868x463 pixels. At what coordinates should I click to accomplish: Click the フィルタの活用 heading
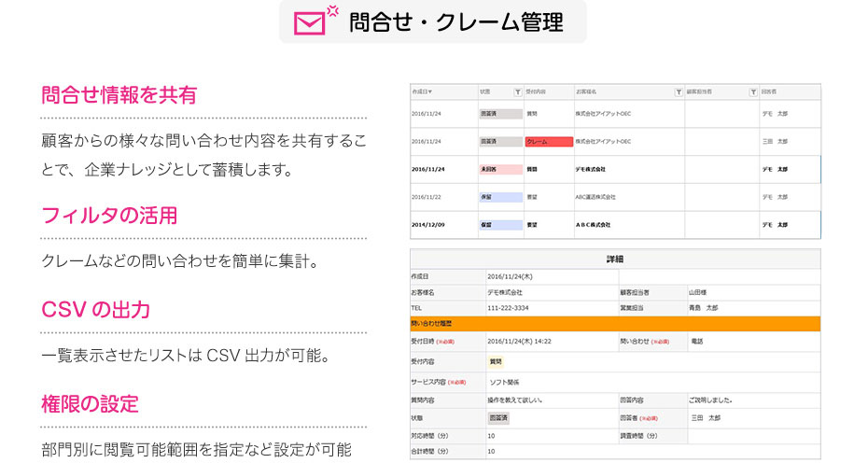coord(109,216)
